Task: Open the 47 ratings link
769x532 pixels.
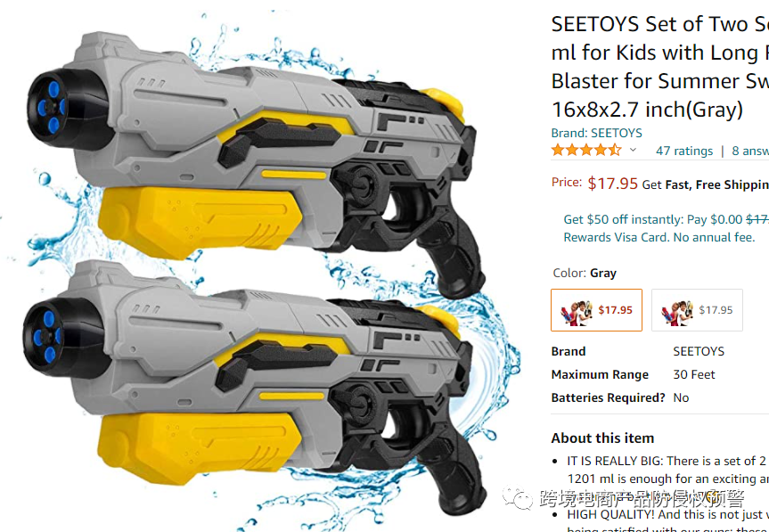Action: pos(683,151)
